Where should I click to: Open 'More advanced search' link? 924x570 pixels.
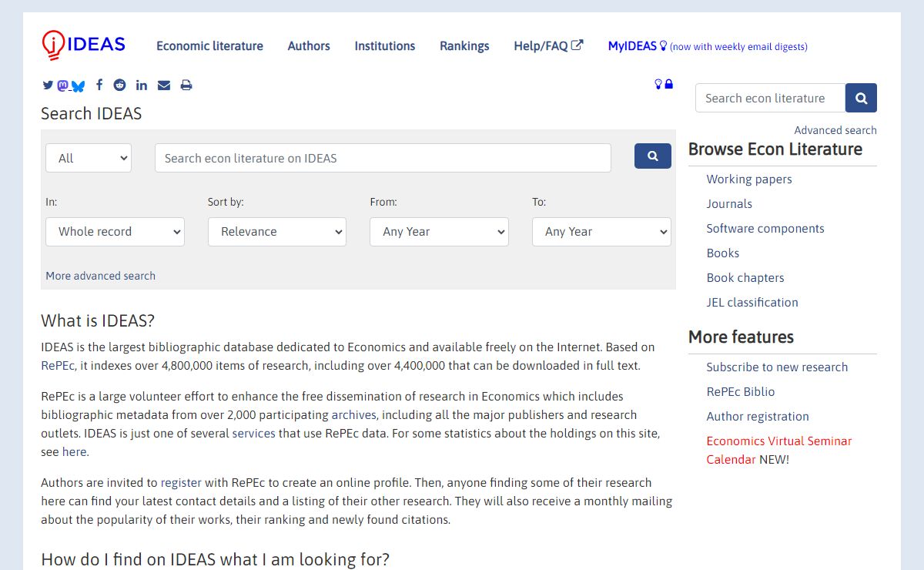(x=100, y=276)
